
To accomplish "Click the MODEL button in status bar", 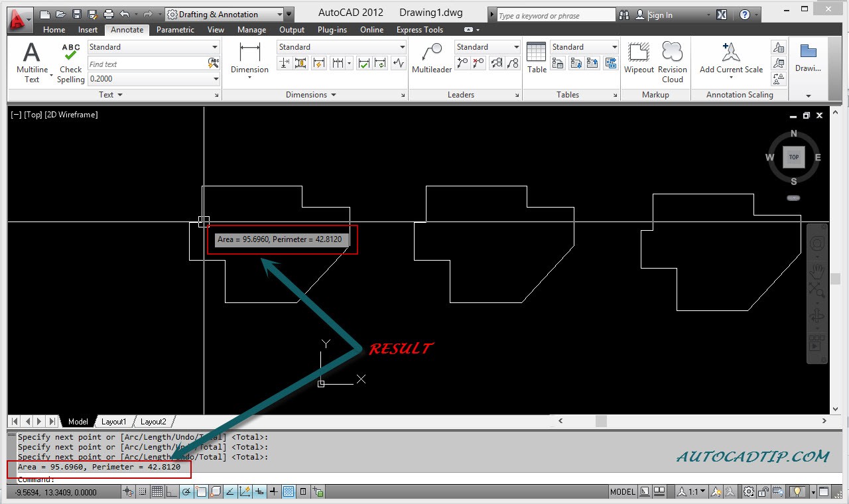I will click(622, 492).
